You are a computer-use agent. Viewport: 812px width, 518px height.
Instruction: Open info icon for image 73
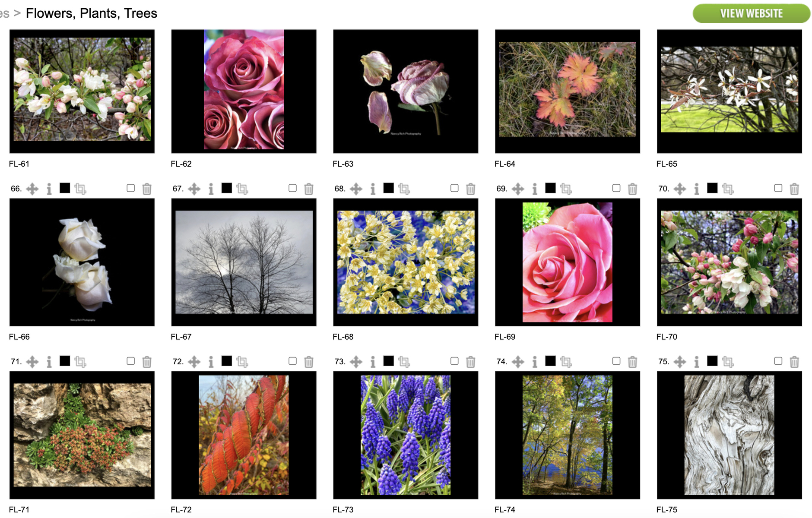pyautogui.click(x=373, y=362)
